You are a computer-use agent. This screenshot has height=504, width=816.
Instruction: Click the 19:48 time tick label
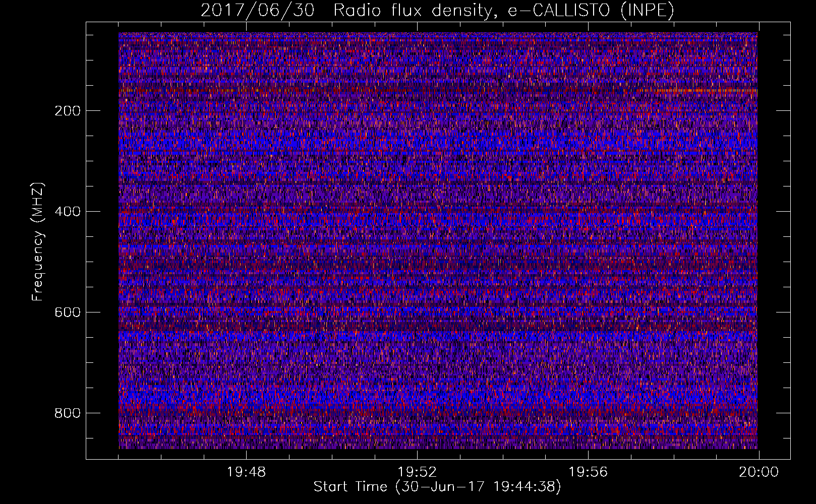pyautogui.click(x=246, y=472)
